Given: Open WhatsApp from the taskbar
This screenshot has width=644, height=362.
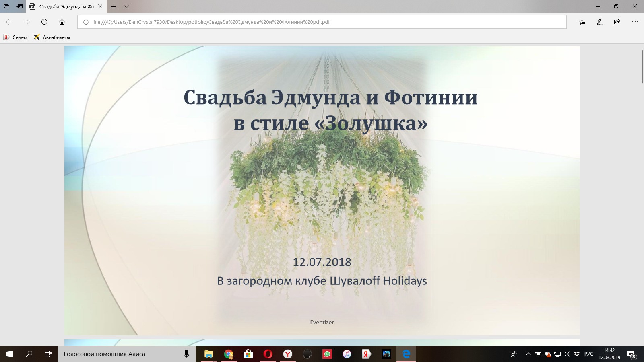Looking at the screenshot, I should coord(327,354).
